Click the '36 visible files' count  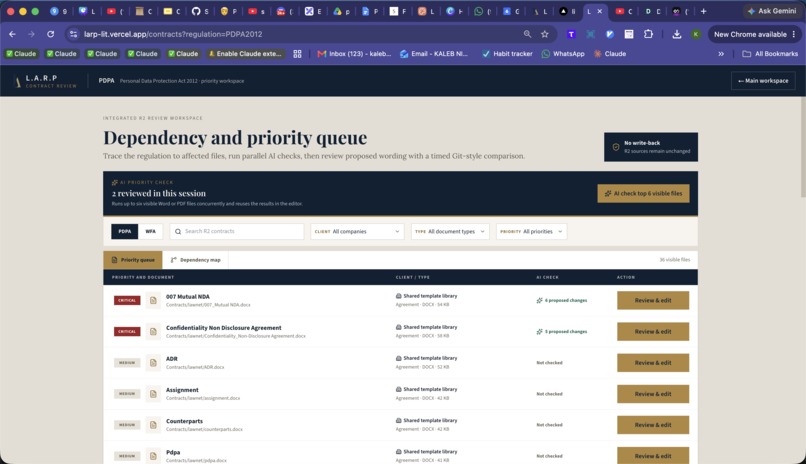click(x=674, y=259)
